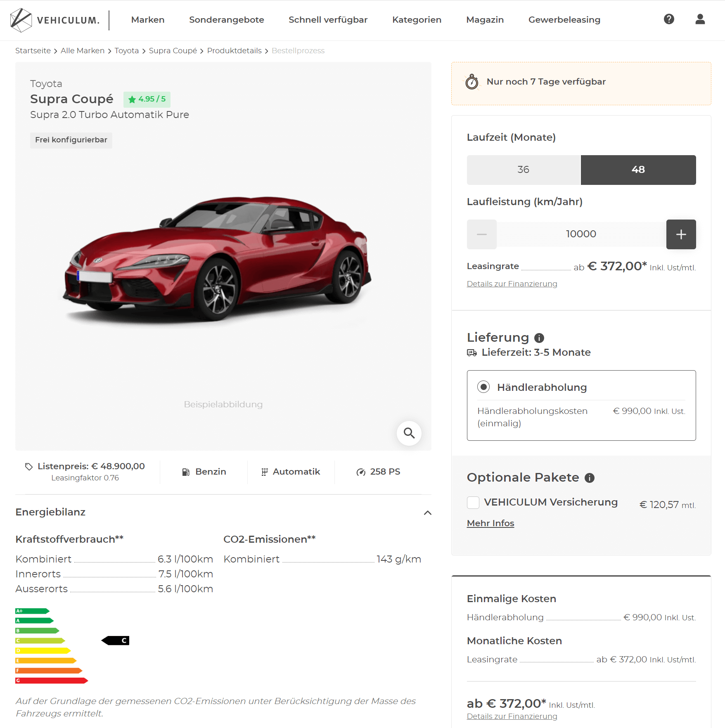Click the Ausserorts 5.6 l/100km value
The image size is (725, 728).
tap(185, 589)
